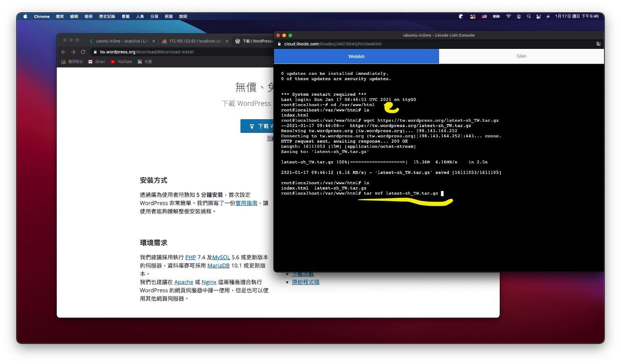Go back in Chrome browser

pyautogui.click(x=63, y=52)
